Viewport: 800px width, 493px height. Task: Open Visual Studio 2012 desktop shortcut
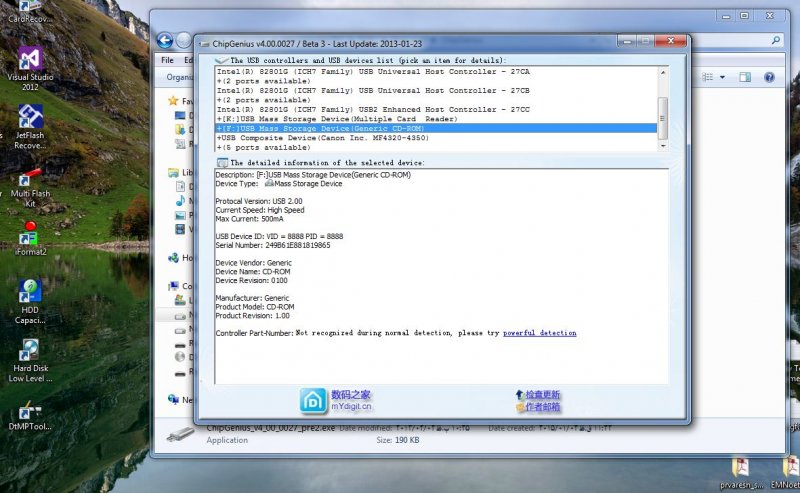coord(30,68)
